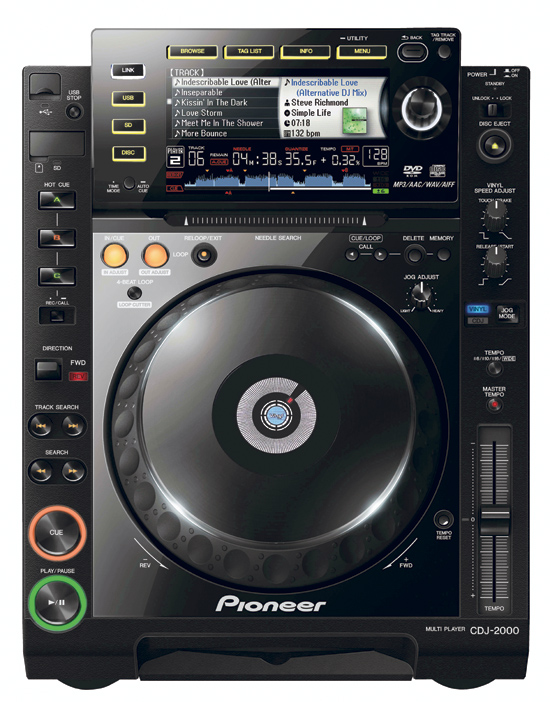Hit the SEARCH fast-forward button

click(73, 471)
